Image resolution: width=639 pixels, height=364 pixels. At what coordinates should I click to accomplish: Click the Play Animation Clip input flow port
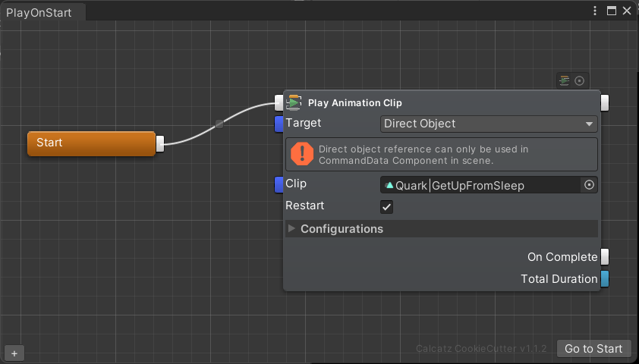click(279, 102)
